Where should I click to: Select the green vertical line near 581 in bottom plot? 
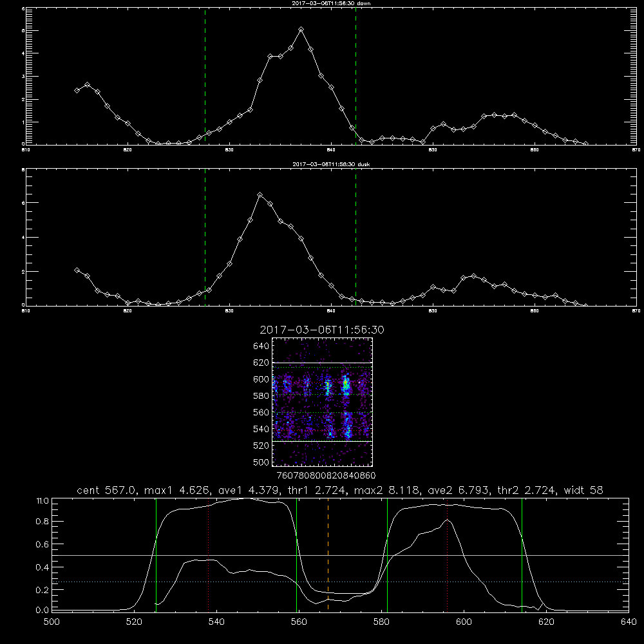(x=387, y=554)
